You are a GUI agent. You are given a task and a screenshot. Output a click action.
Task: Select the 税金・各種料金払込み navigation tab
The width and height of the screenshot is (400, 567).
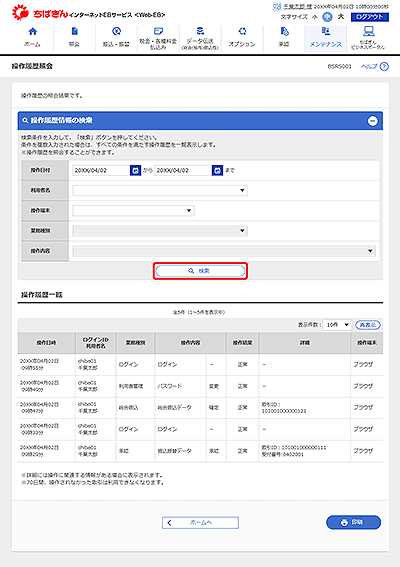coord(158,39)
